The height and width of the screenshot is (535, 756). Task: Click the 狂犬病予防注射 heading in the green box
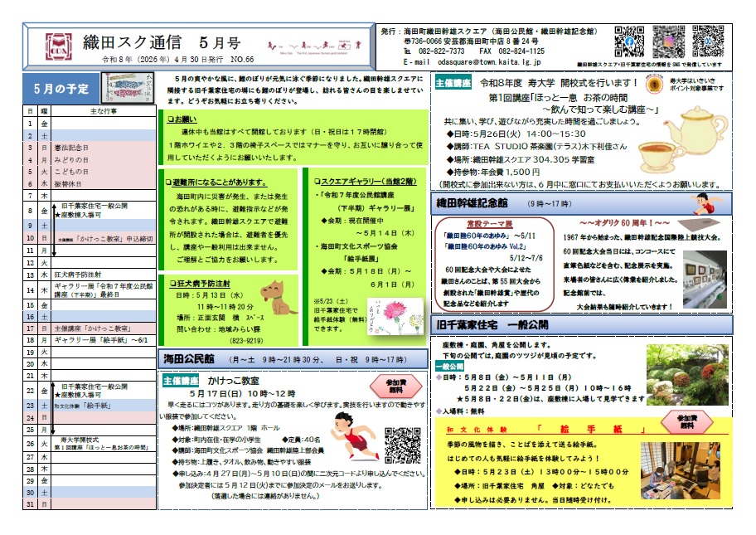tap(200, 283)
